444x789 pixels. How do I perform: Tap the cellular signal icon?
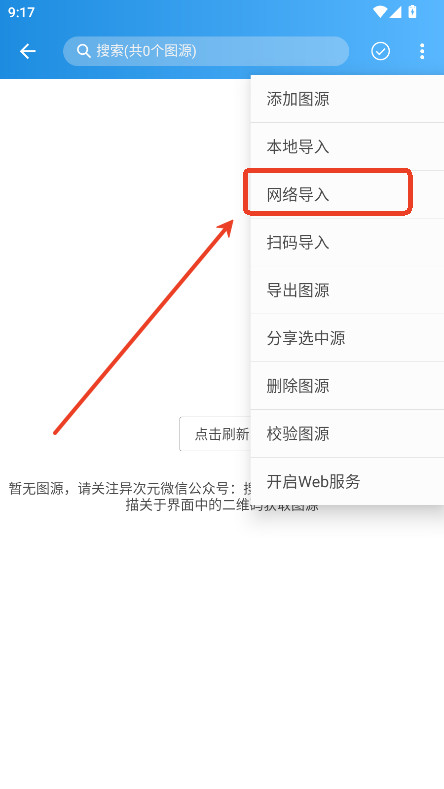[x=395, y=12]
